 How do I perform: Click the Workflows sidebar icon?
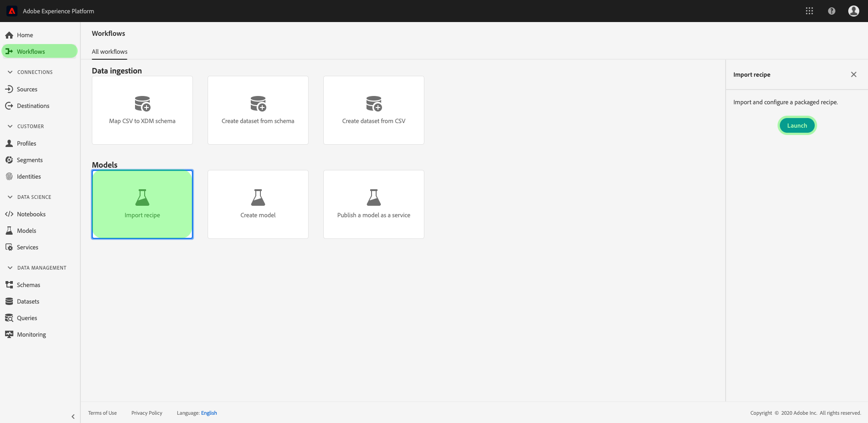pyautogui.click(x=9, y=51)
